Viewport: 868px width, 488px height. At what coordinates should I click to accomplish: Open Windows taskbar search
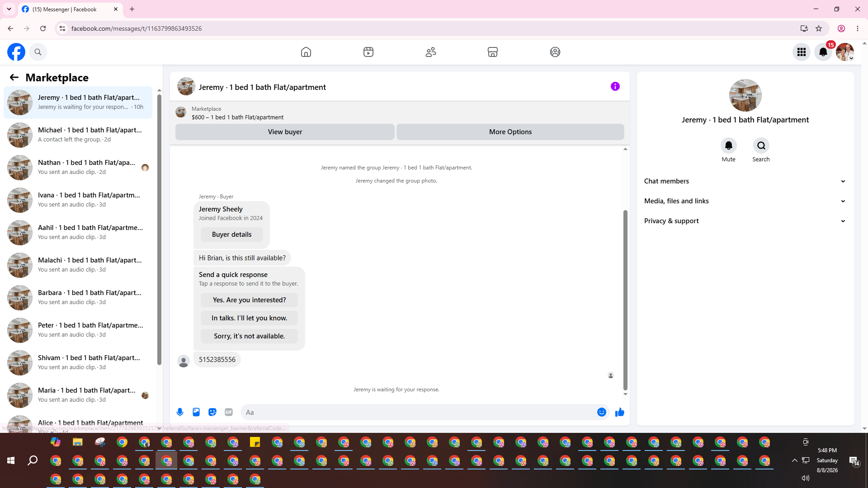point(33,460)
